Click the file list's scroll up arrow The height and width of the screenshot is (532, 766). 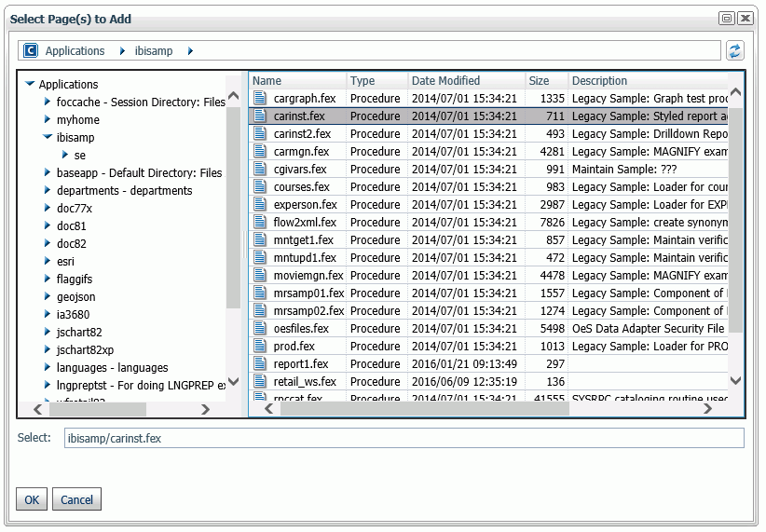735,92
